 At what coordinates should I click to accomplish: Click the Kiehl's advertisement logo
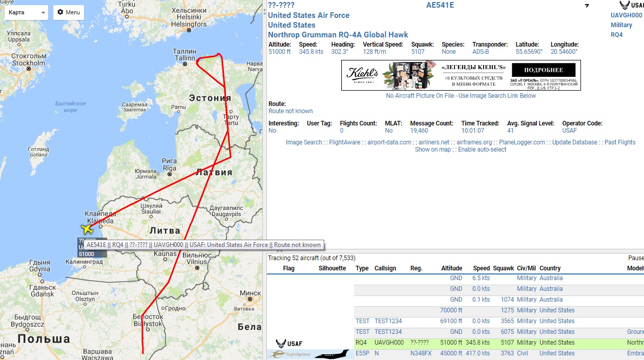pos(362,75)
